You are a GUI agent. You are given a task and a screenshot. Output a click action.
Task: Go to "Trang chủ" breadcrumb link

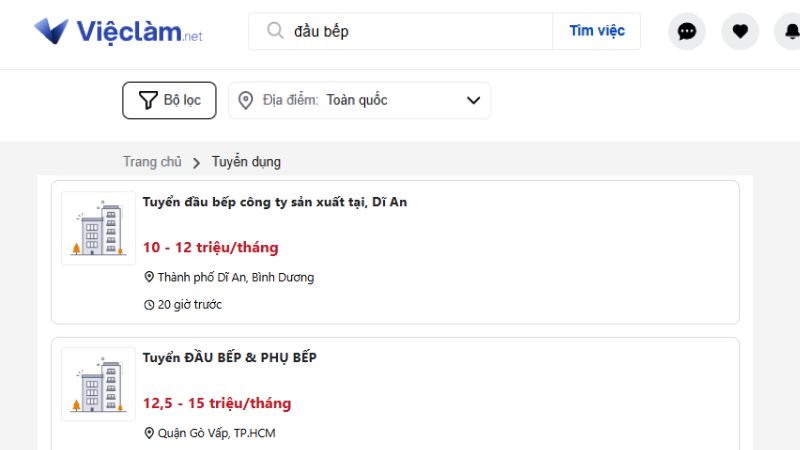click(152, 162)
